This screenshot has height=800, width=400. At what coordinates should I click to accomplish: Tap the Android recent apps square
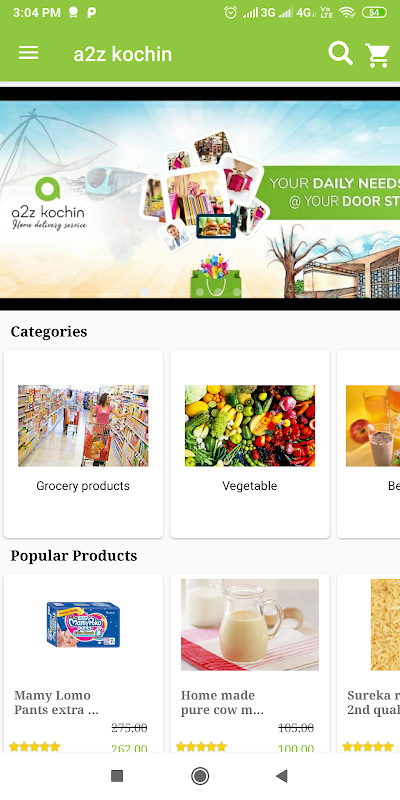117,776
